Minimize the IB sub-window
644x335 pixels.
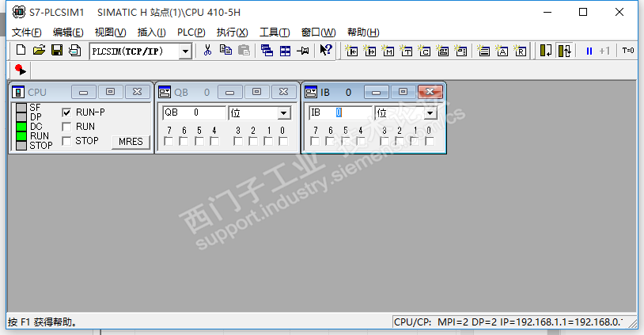click(x=376, y=92)
